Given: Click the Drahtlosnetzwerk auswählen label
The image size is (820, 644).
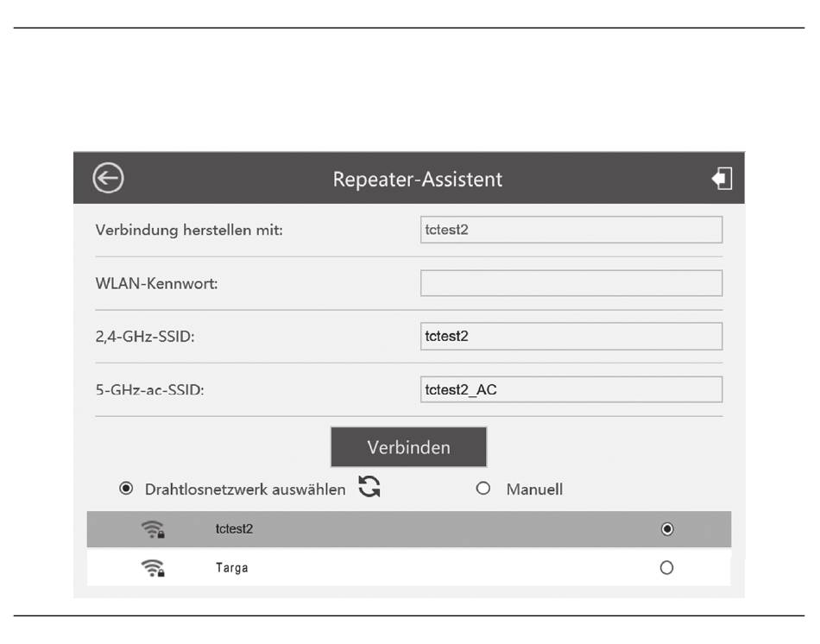Looking at the screenshot, I should pos(245,489).
